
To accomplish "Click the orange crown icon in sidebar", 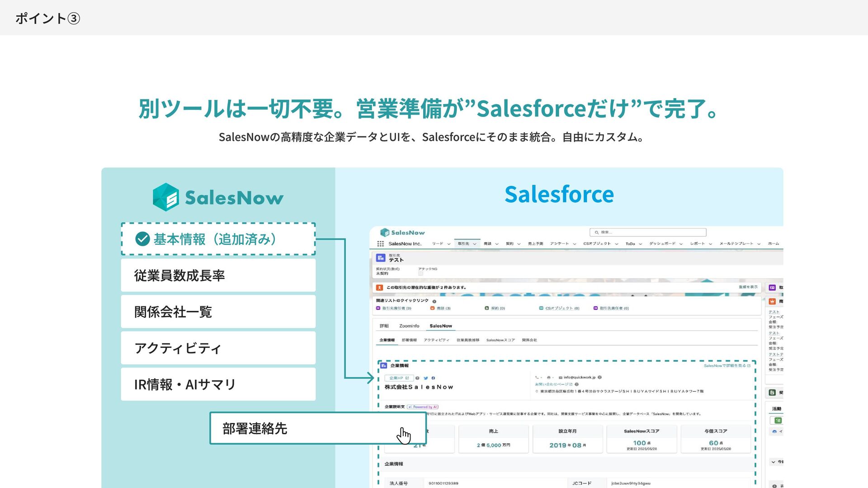I will coord(772,301).
